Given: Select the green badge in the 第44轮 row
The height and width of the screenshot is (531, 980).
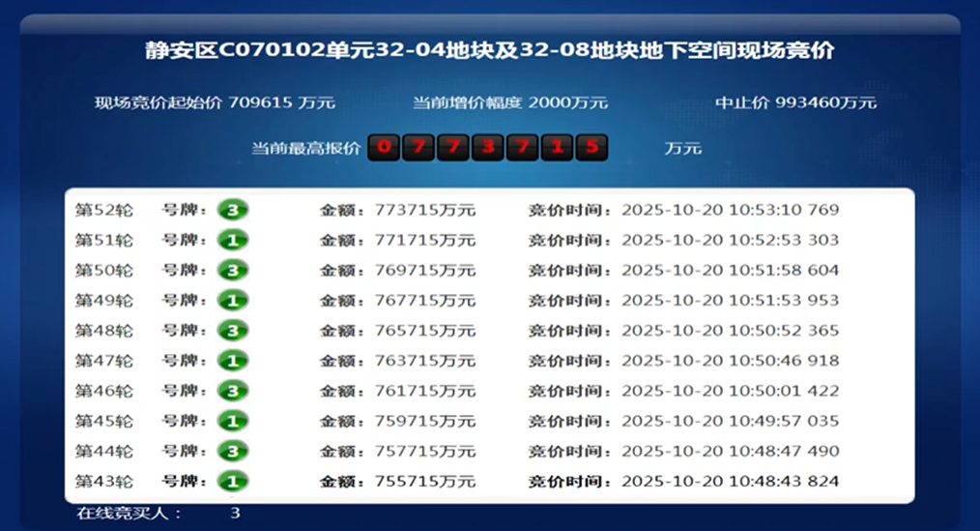Looking at the screenshot, I should [x=232, y=452].
